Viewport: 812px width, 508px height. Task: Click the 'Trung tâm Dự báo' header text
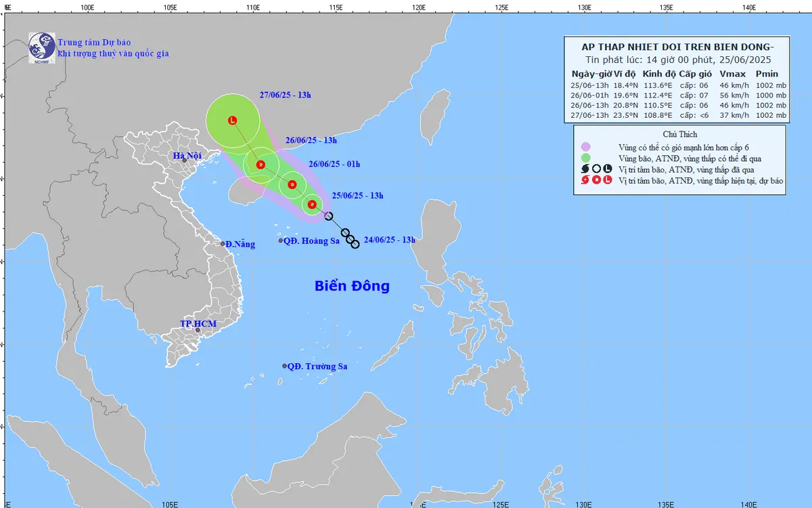tap(93, 42)
